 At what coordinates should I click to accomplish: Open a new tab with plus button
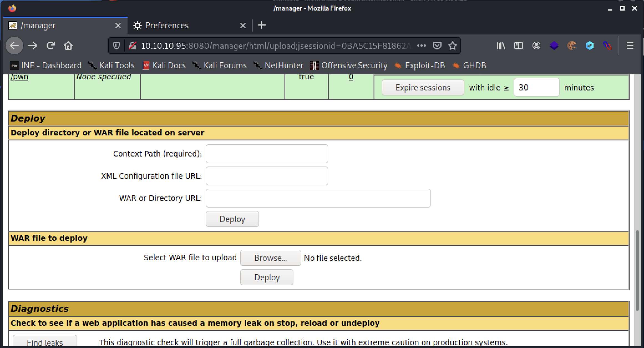262,26
